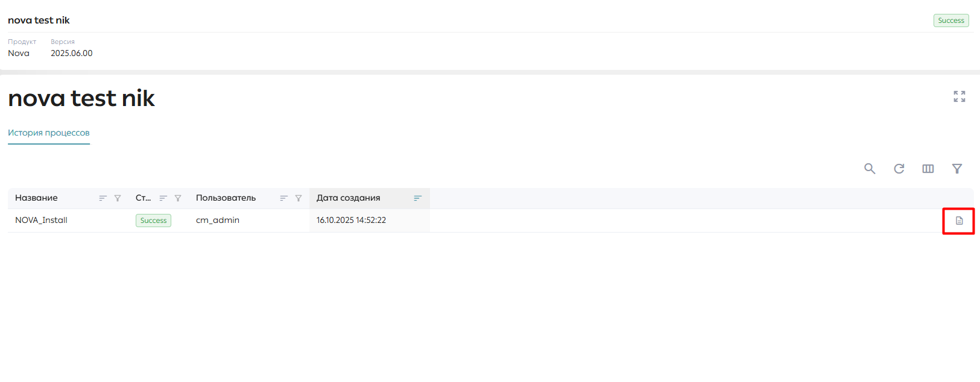980x382 pixels.
Task: Toggle sort on Дата создания column
Action: coord(417,198)
